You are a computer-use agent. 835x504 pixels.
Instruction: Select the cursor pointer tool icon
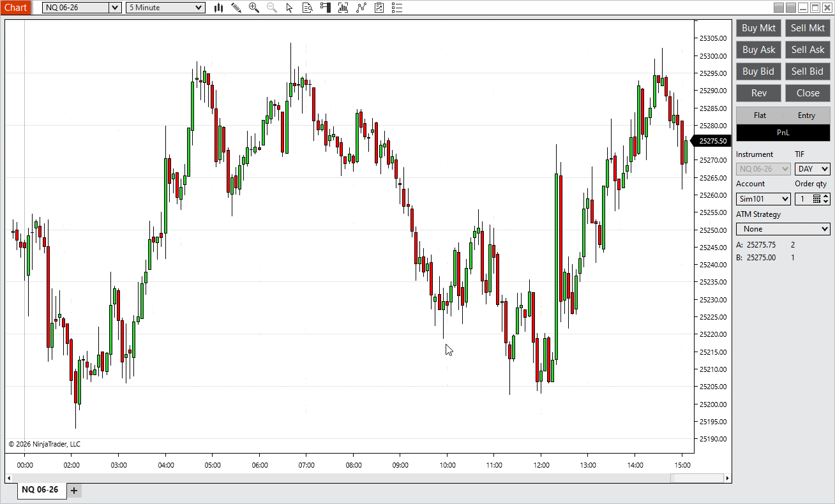tap(290, 8)
